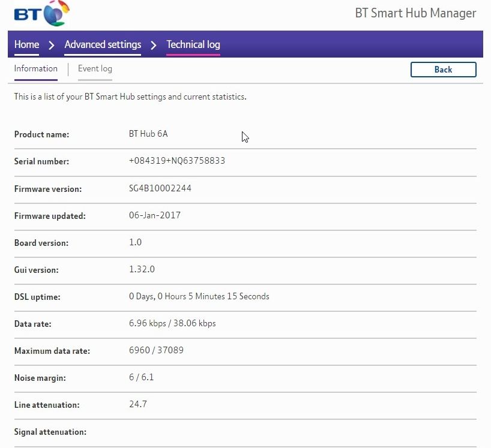Click the BT logo icon

(41, 13)
